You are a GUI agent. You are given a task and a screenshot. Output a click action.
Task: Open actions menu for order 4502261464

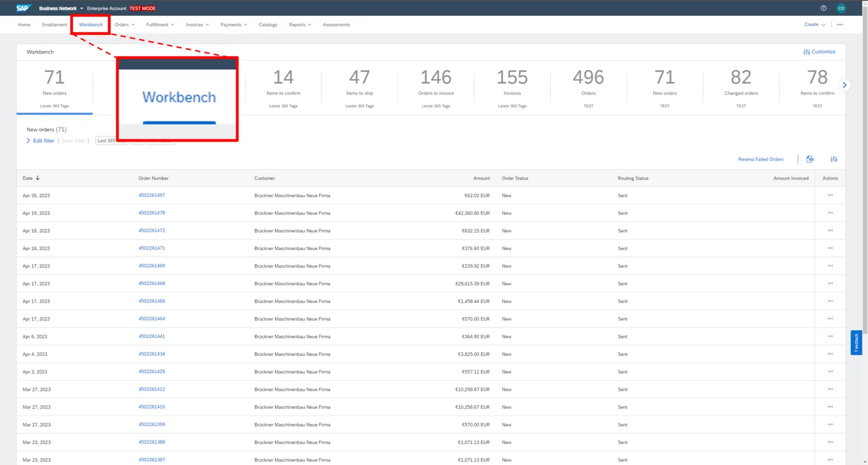[830, 318]
